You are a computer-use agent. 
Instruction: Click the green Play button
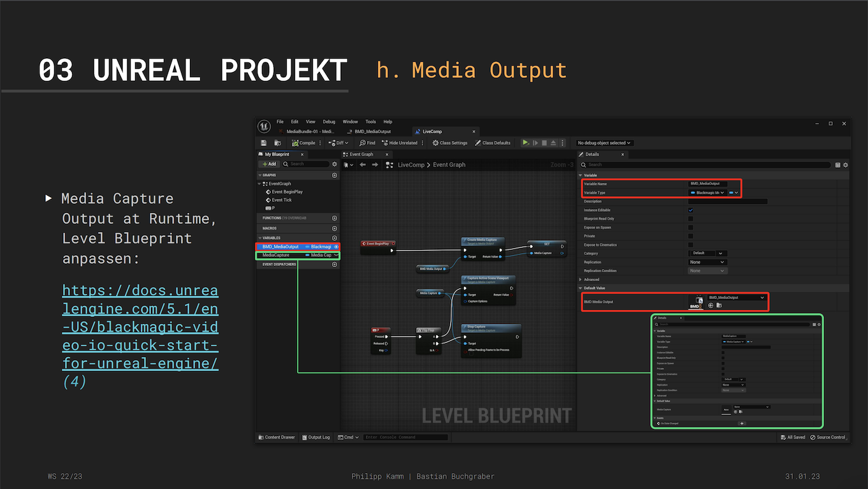(x=525, y=143)
